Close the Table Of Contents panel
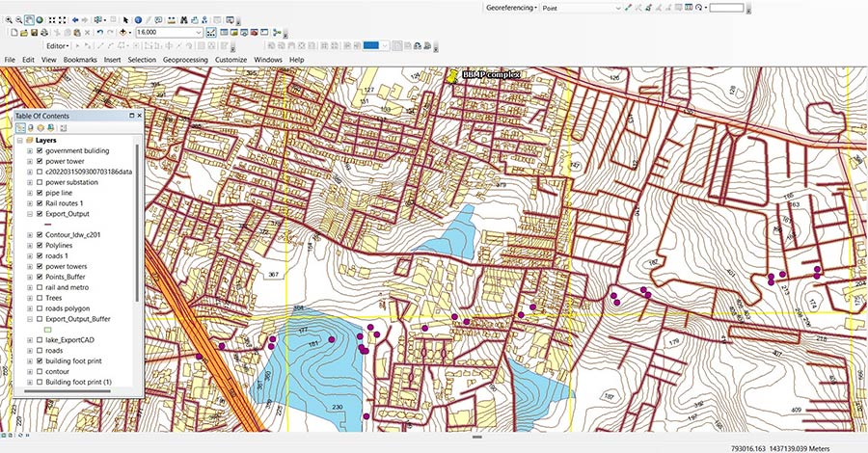 (x=138, y=116)
